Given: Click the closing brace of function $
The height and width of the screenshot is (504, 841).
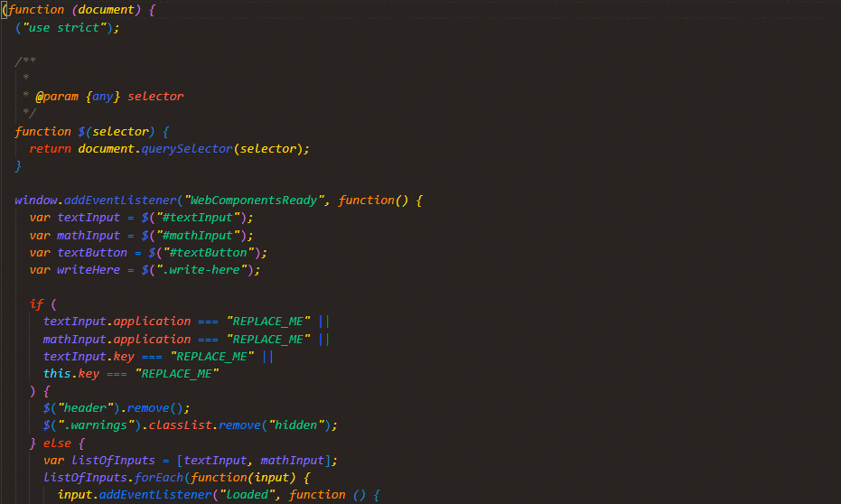Looking at the screenshot, I should [18, 166].
